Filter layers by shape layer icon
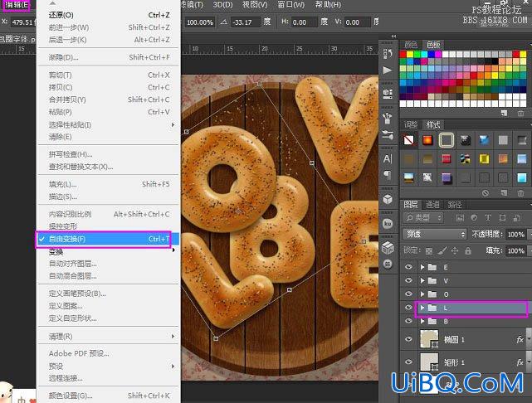 502,218
